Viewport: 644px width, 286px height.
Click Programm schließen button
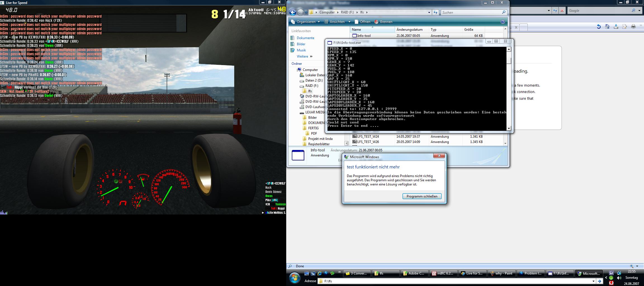[x=422, y=196]
